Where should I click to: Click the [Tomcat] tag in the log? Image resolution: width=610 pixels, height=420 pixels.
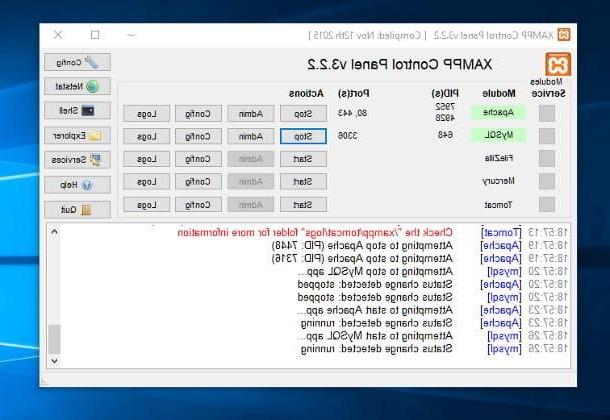[501, 233]
